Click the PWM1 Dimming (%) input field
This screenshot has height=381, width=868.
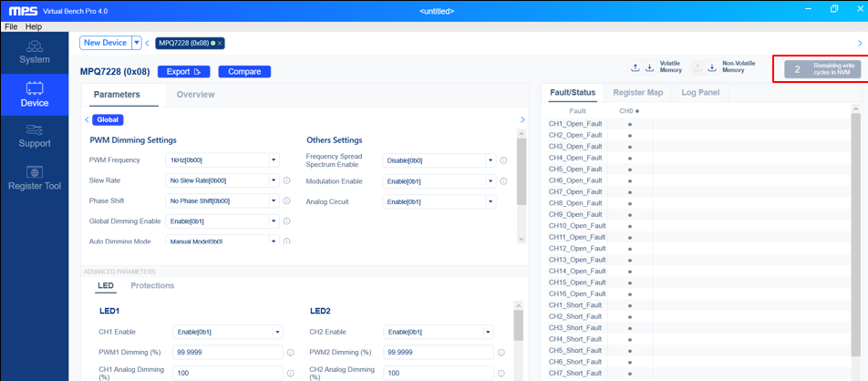pyautogui.click(x=228, y=353)
